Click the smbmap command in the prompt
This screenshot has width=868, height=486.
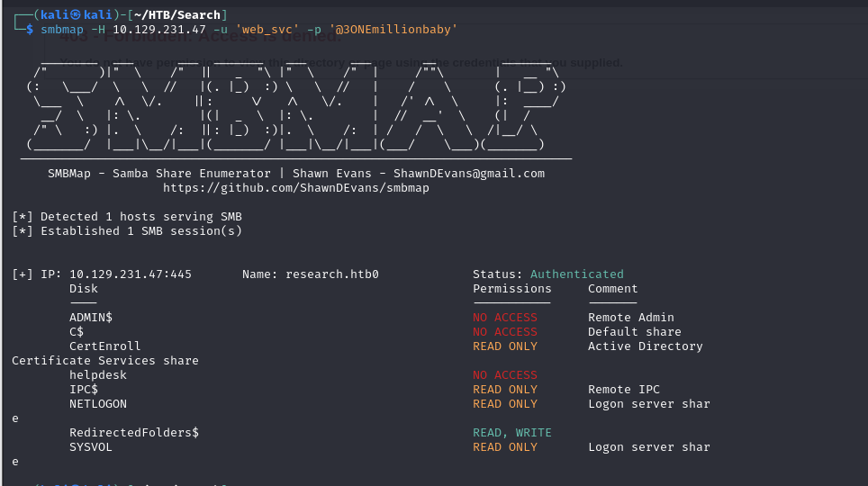62,30
